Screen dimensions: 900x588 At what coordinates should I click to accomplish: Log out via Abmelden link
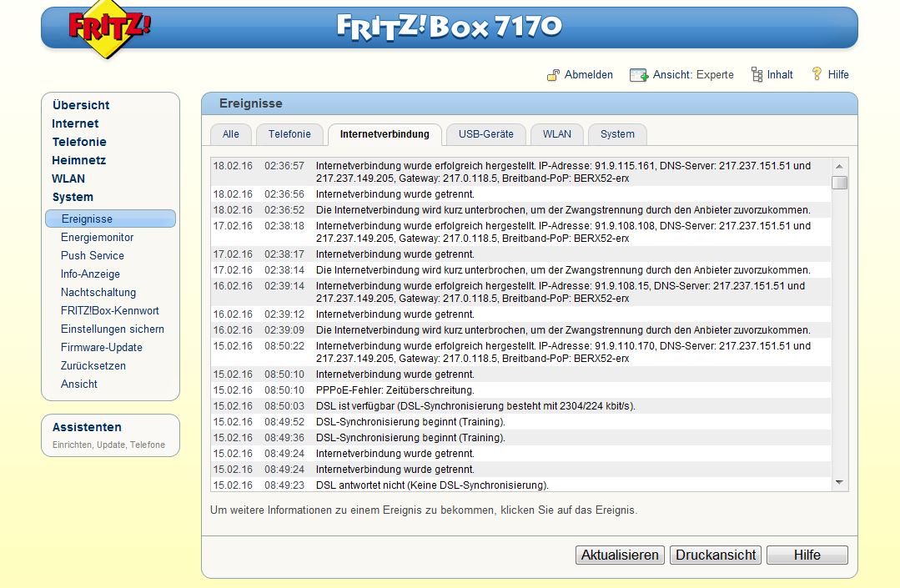(x=588, y=74)
